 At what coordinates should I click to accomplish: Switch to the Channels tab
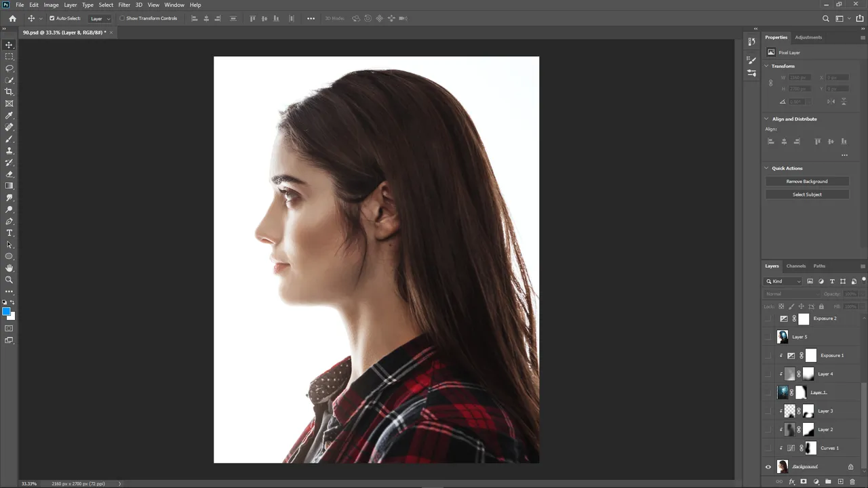[x=796, y=266]
